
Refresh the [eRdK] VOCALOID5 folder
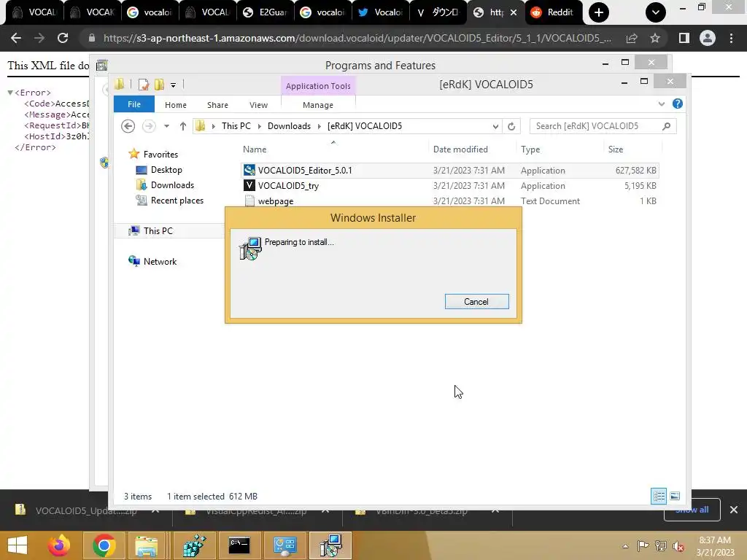tap(511, 126)
